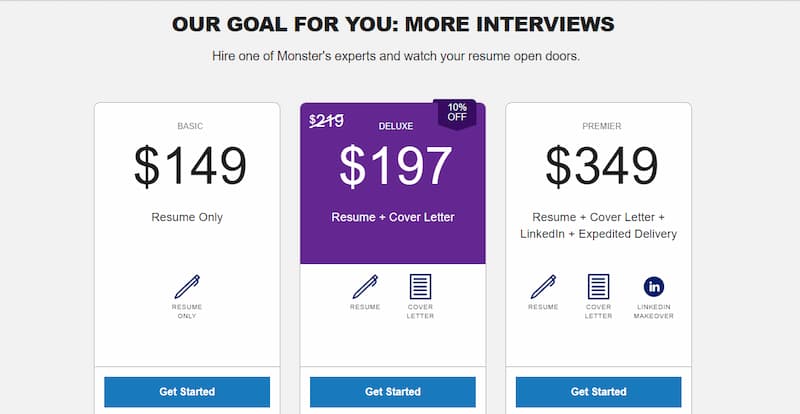Click the $197 Deluxe price
This screenshot has width=800, height=414.
(395, 166)
